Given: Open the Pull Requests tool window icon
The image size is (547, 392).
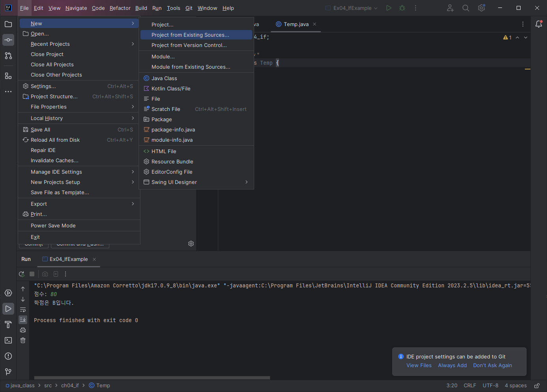Looking at the screenshot, I should pyautogui.click(x=8, y=56).
